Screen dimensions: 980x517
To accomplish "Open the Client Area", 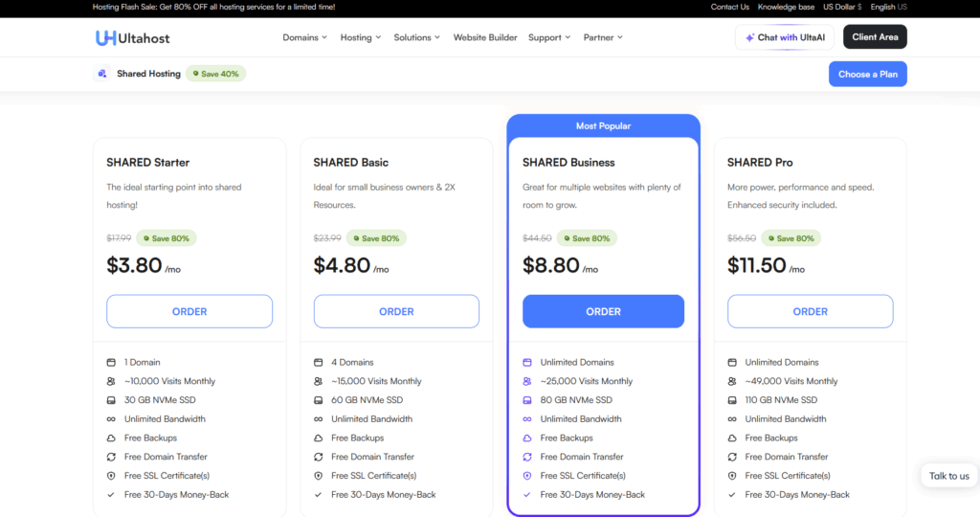I will (x=875, y=37).
